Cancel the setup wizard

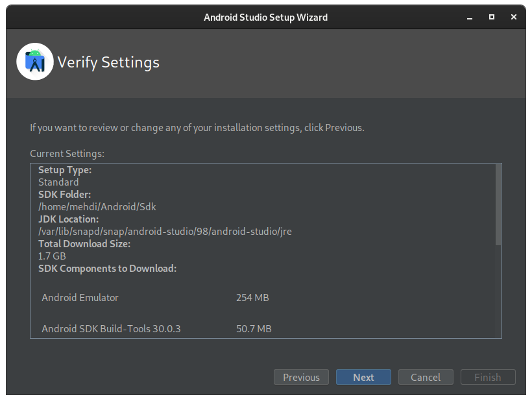(426, 377)
